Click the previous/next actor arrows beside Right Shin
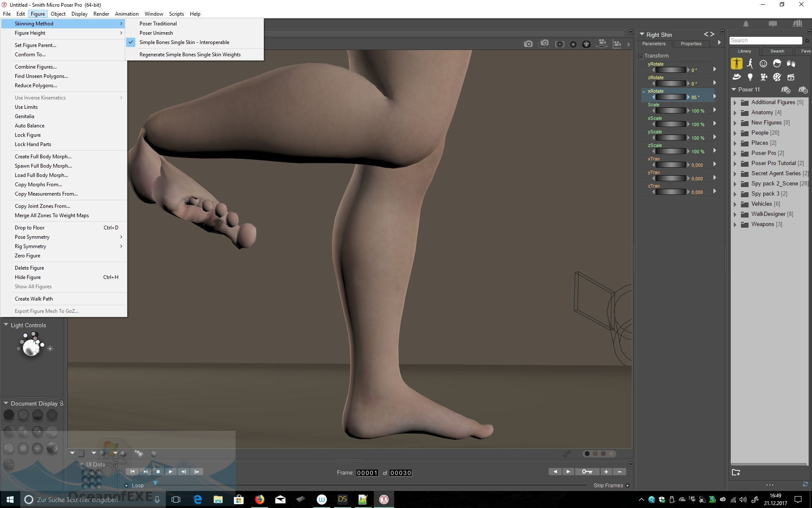 coord(709,34)
